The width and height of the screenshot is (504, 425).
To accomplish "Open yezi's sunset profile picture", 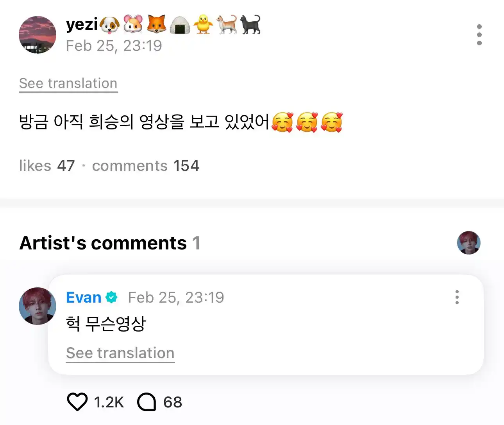I will click(x=38, y=35).
